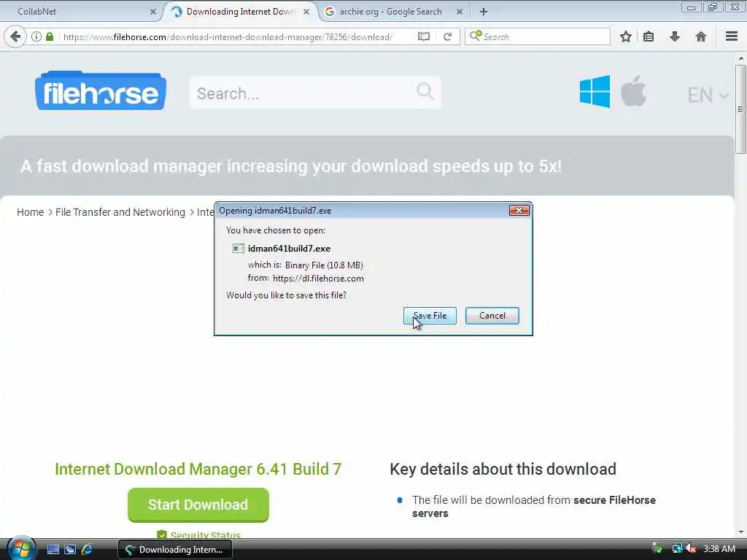This screenshot has width=747, height=560.
Task: Click the FileHorse logo
Action: (x=101, y=91)
